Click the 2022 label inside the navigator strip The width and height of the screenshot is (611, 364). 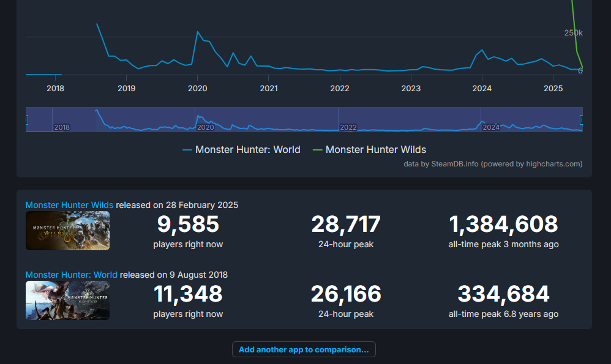coord(348,127)
